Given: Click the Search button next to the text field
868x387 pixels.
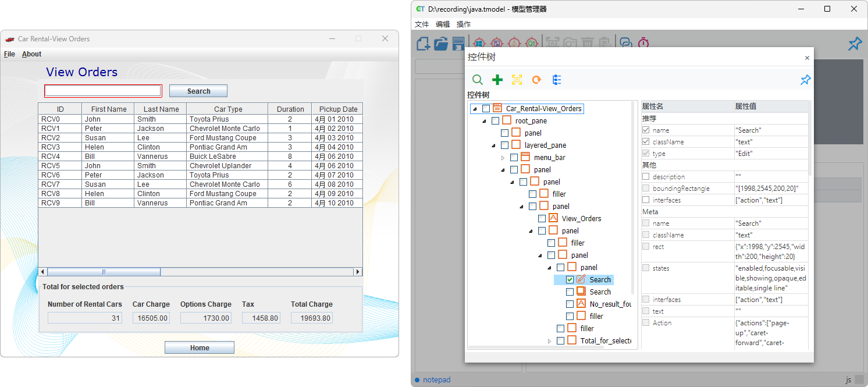Looking at the screenshot, I should pos(198,91).
